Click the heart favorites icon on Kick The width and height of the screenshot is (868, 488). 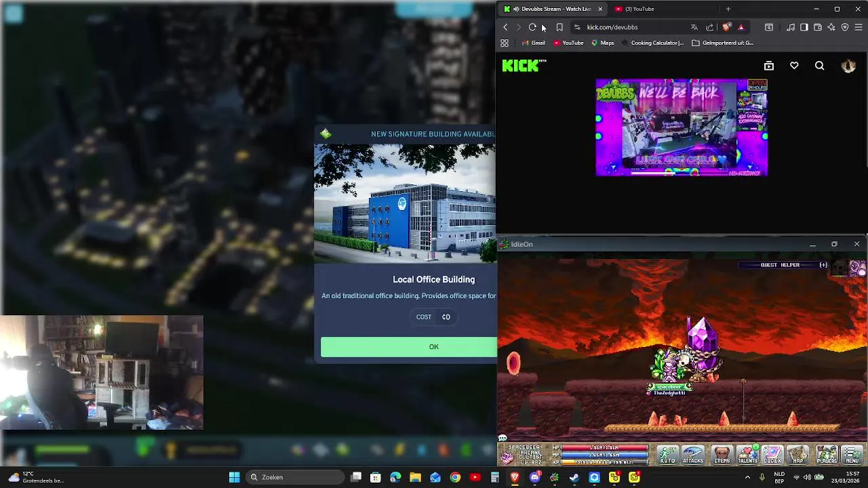(794, 66)
